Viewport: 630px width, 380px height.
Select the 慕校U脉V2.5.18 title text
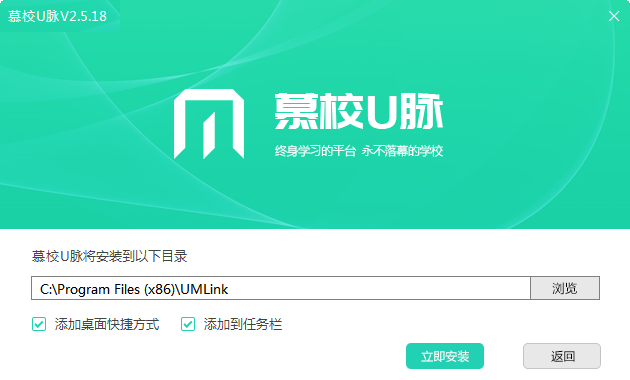pyautogui.click(x=57, y=16)
